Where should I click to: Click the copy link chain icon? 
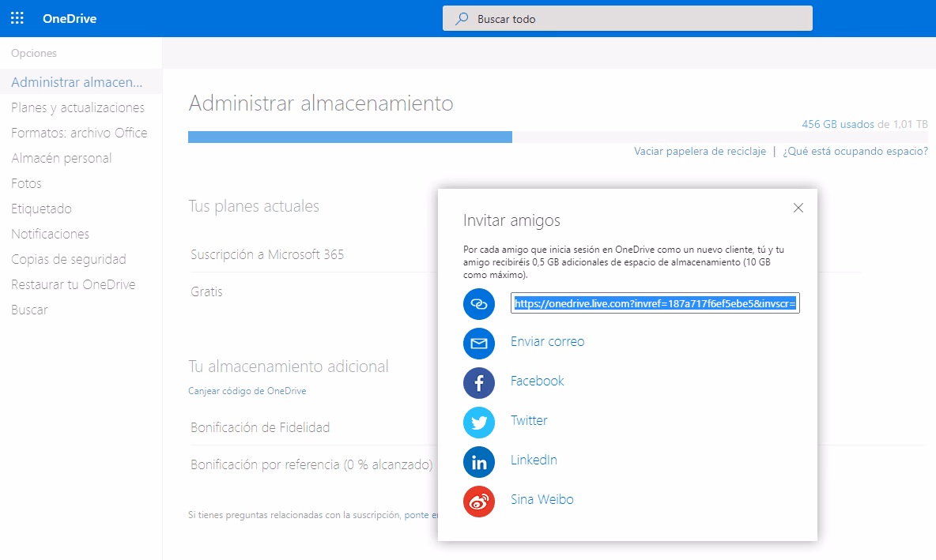479,303
